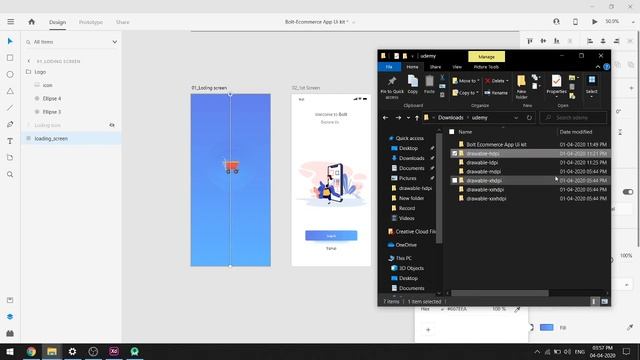640x360 pixels.
Task: Use the eyedropper next to Fill
Action: (x=630, y=327)
